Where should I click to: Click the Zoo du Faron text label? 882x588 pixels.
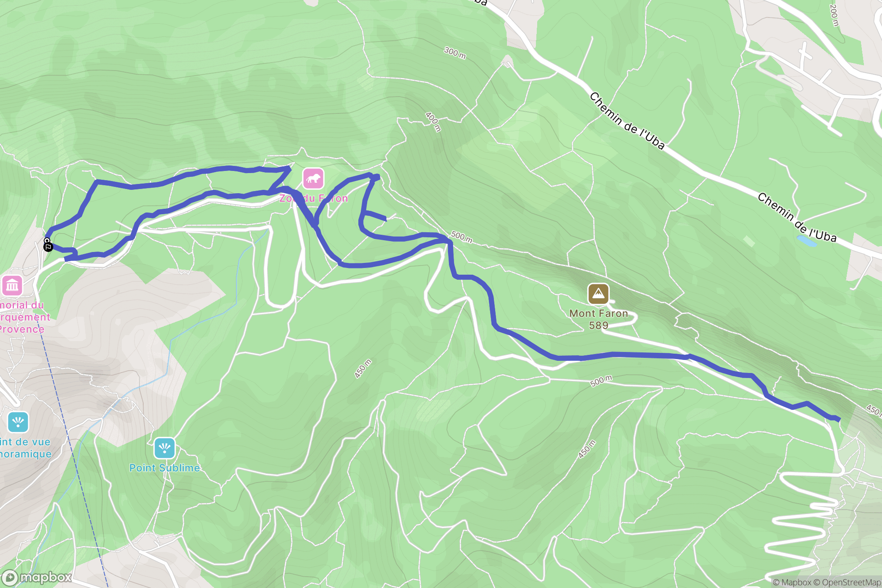click(x=314, y=198)
